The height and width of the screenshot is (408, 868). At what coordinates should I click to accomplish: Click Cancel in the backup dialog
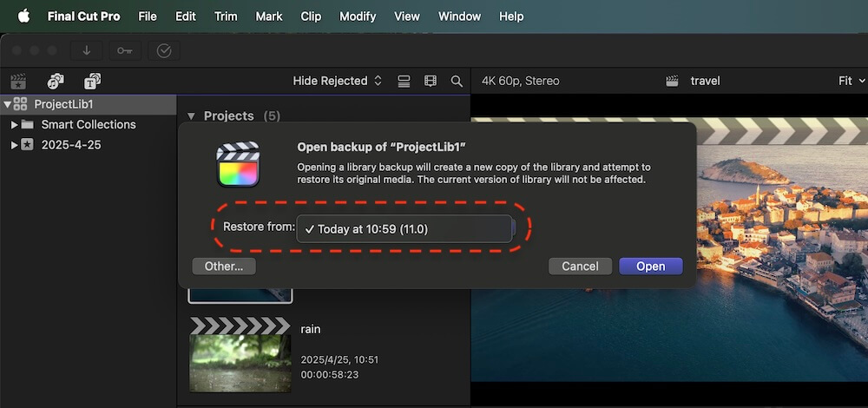tap(580, 267)
